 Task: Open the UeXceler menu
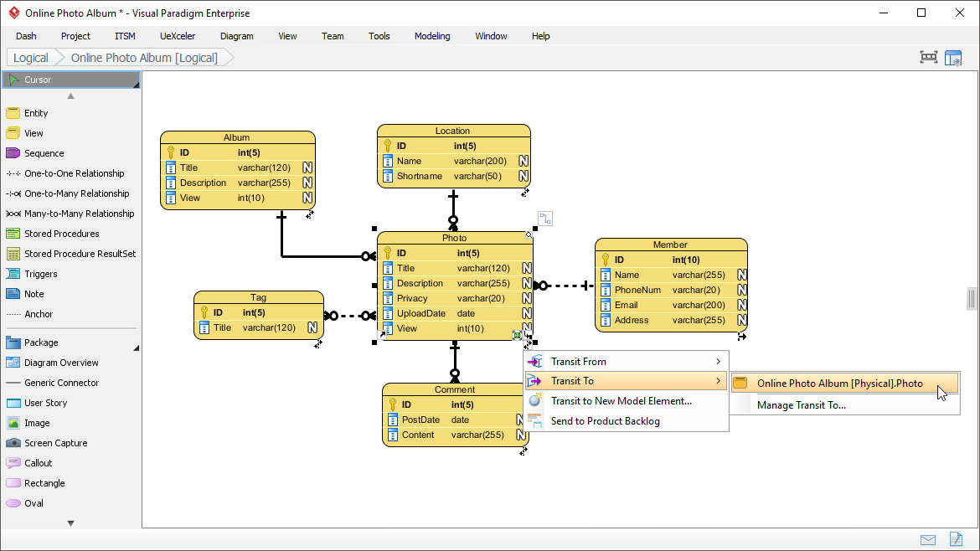tap(178, 36)
